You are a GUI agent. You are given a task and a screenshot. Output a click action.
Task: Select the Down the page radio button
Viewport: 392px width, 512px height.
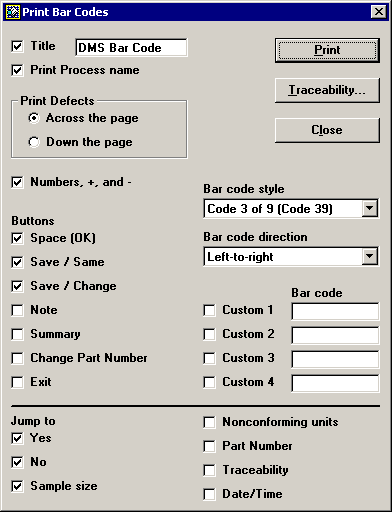pos(34,142)
